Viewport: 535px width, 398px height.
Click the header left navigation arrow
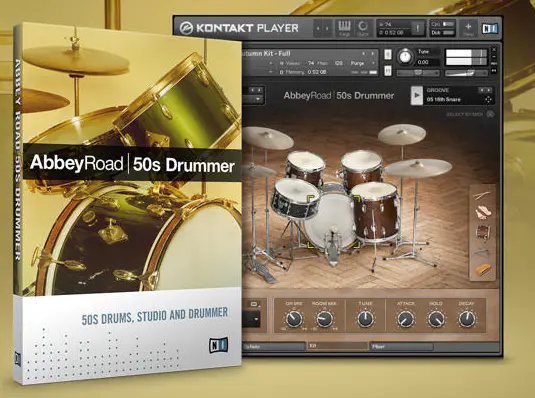(x=318, y=28)
